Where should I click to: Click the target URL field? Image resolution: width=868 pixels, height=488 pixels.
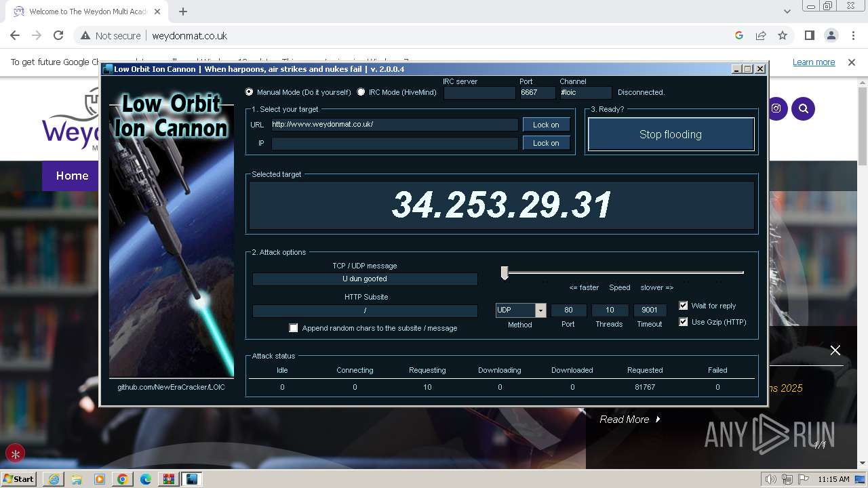click(395, 125)
